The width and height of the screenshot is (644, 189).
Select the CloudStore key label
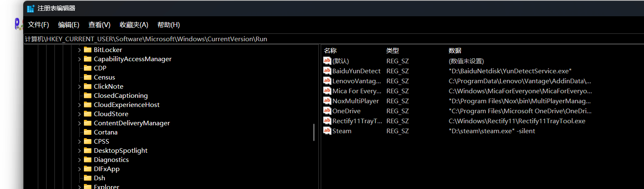[111, 114]
